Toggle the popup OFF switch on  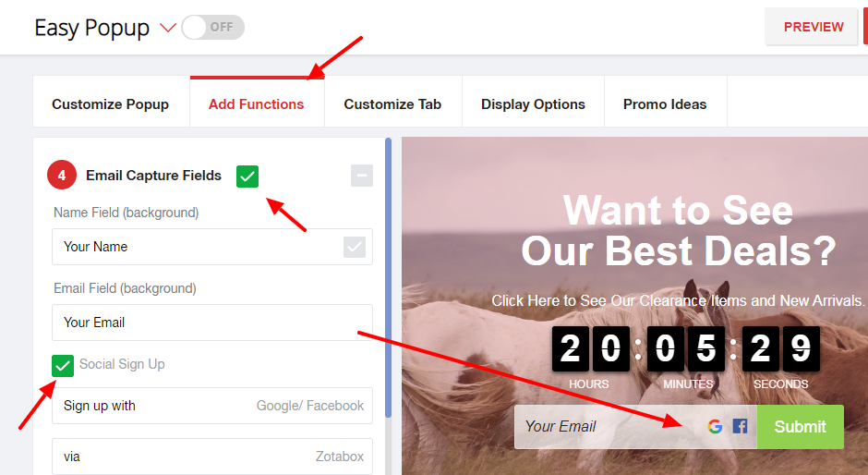click(213, 27)
